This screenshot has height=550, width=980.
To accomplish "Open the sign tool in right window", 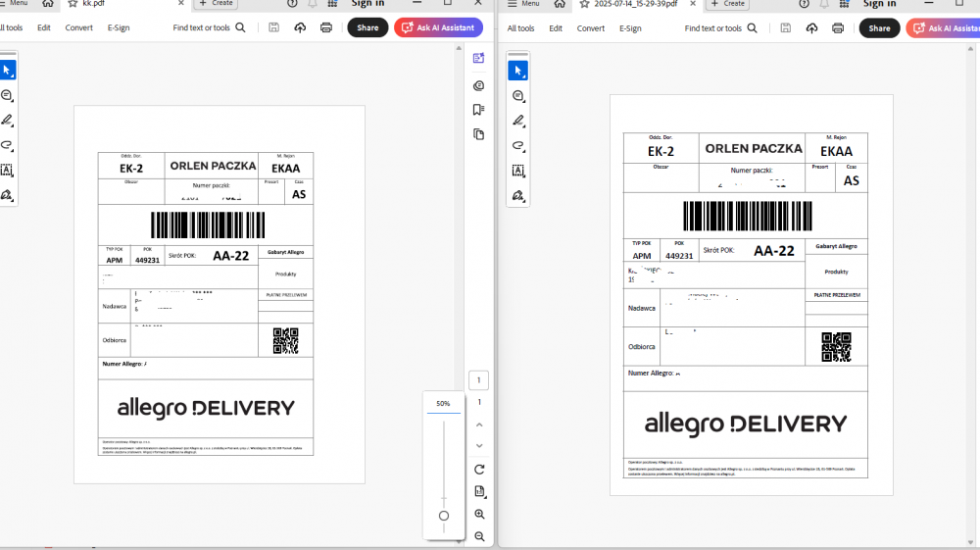I will tap(518, 196).
